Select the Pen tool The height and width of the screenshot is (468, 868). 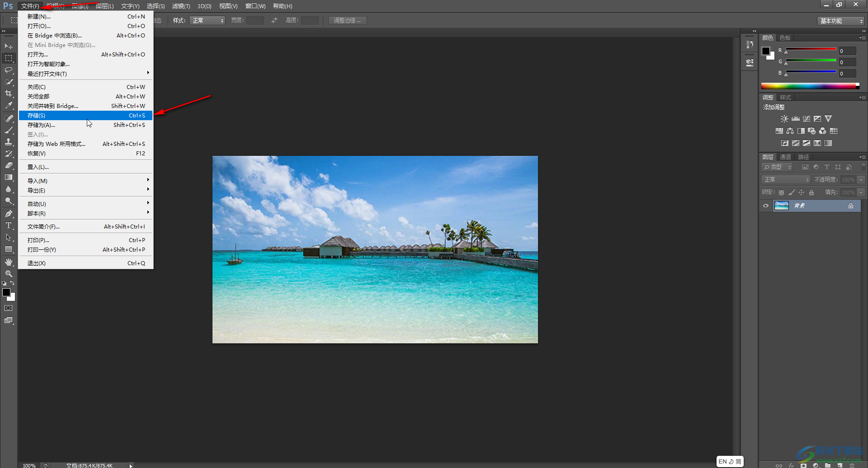[x=9, y=214]
